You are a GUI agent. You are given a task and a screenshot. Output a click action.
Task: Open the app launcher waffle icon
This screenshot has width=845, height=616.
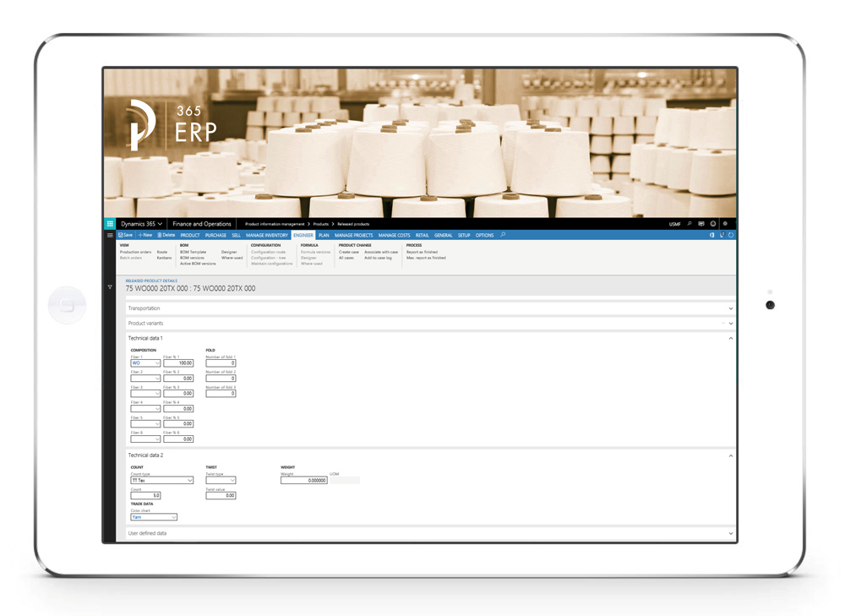110,224
